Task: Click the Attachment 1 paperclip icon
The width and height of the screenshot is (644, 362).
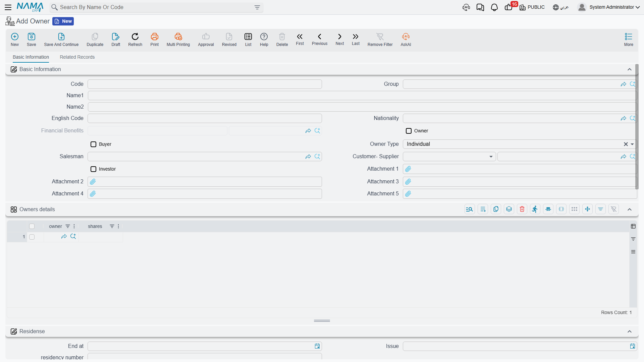Action: (x=408, y=169)
